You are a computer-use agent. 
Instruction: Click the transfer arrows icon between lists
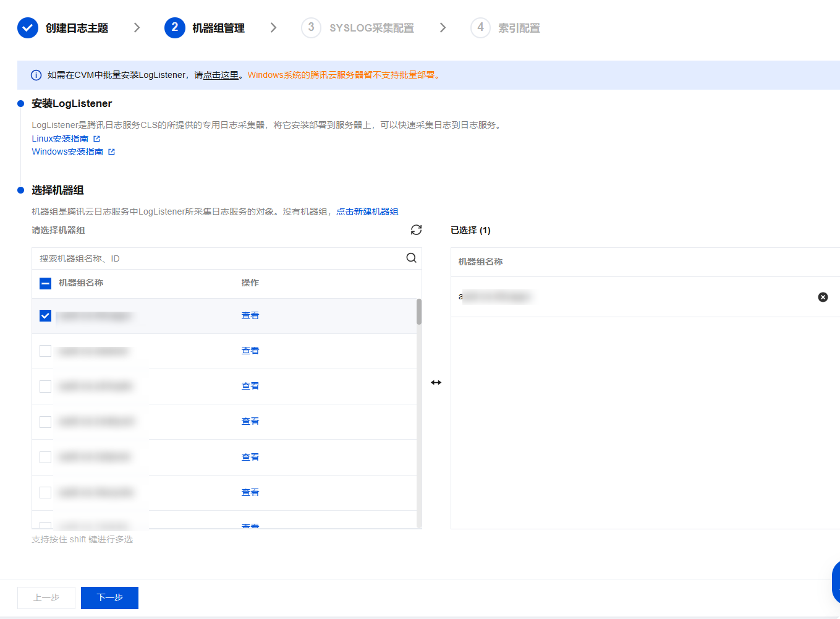[436, 383]
